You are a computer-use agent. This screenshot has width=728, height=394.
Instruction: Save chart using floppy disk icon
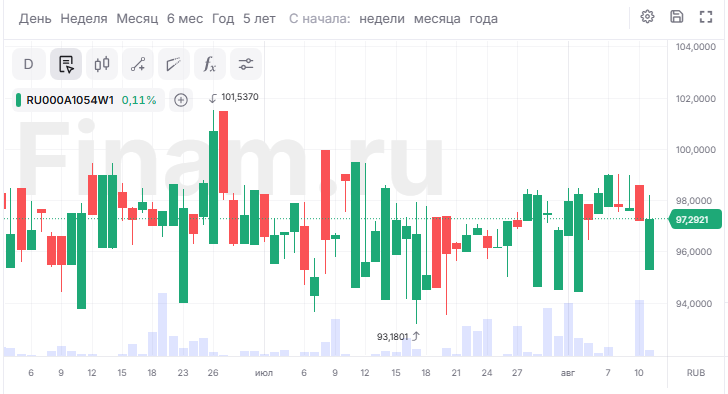(677, 17)
